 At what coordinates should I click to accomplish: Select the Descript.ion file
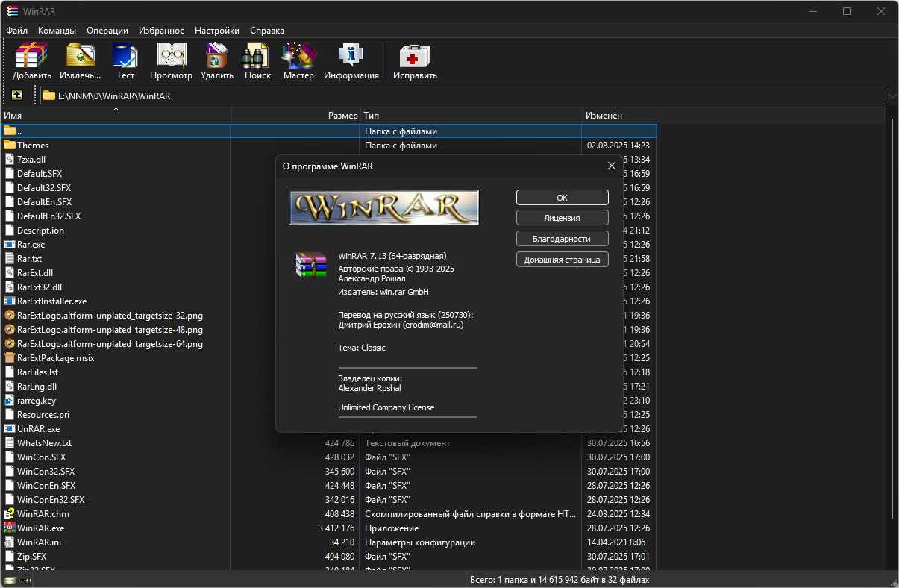coord(40,230)
